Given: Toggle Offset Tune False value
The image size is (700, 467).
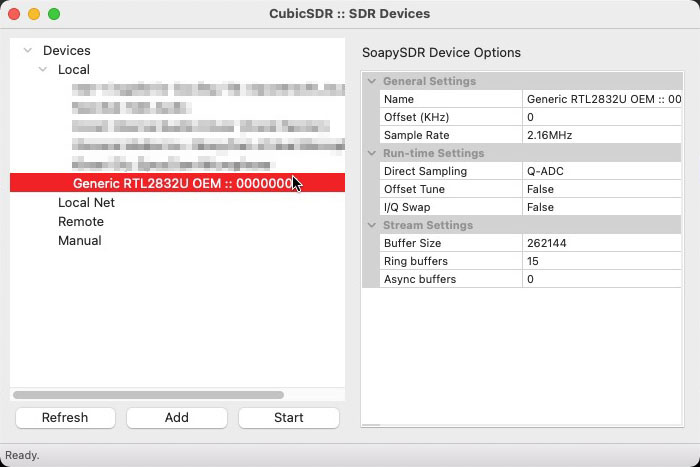Looking at the screenshot, I should click(x=602, y=189).
